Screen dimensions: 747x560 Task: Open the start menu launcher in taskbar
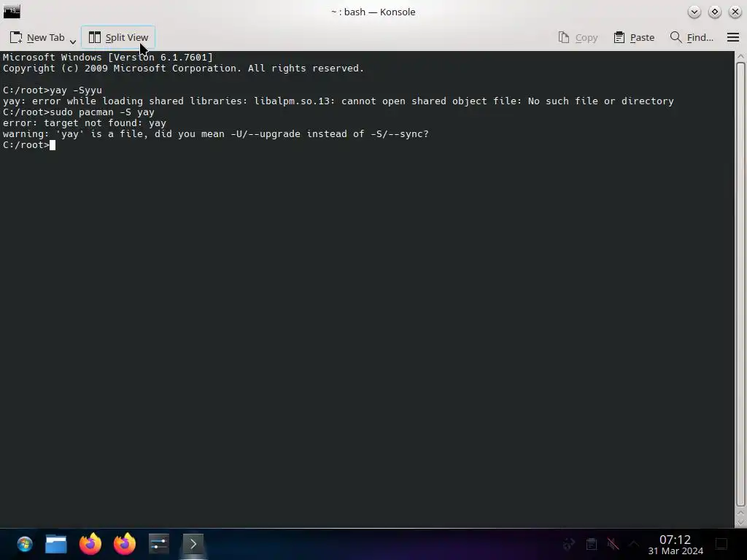click(x=24, y=544)
